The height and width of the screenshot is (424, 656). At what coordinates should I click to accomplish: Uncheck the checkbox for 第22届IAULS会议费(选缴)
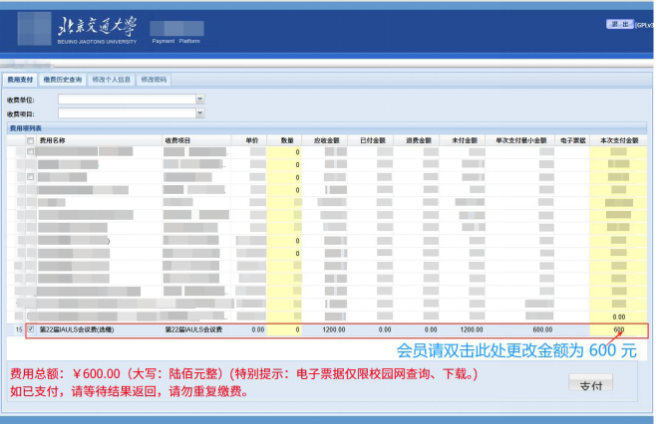[x=31, y=329]
